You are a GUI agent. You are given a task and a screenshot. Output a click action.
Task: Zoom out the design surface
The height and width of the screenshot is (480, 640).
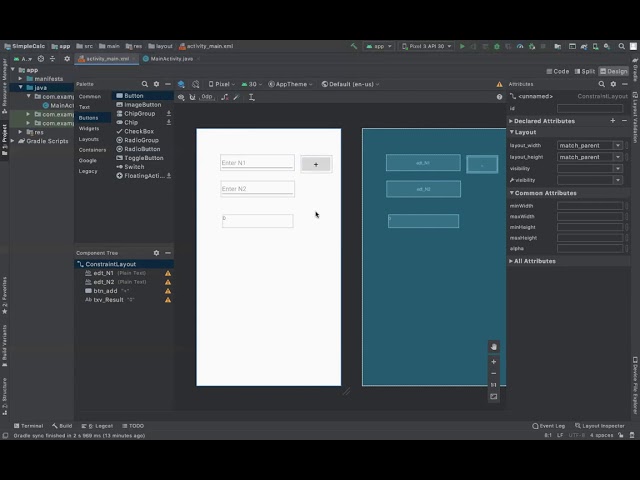(x=493, y=373)
